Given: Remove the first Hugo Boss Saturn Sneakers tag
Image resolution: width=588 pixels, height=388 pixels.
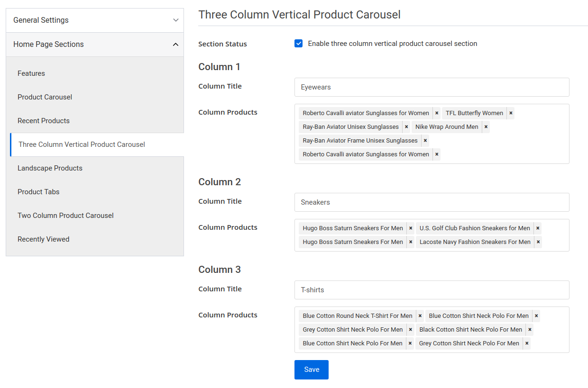Looking at the screenshot, I should click(x=411, y=228).
